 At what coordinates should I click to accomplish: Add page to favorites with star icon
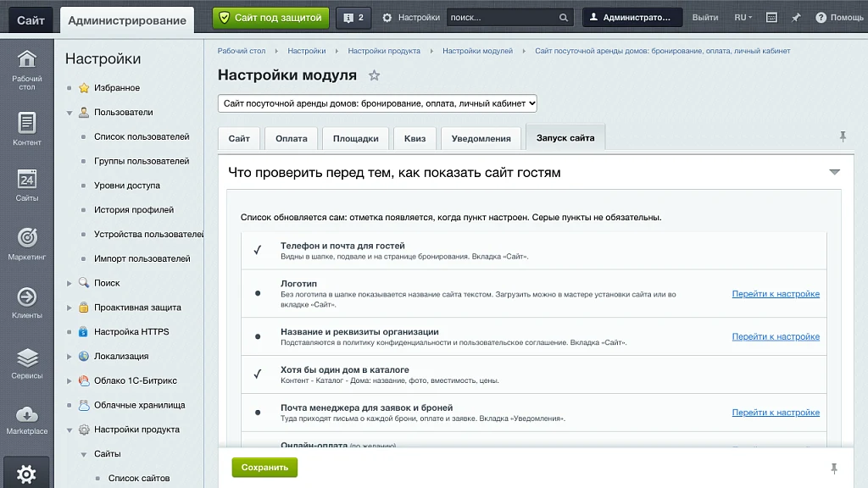coord(374,75)
